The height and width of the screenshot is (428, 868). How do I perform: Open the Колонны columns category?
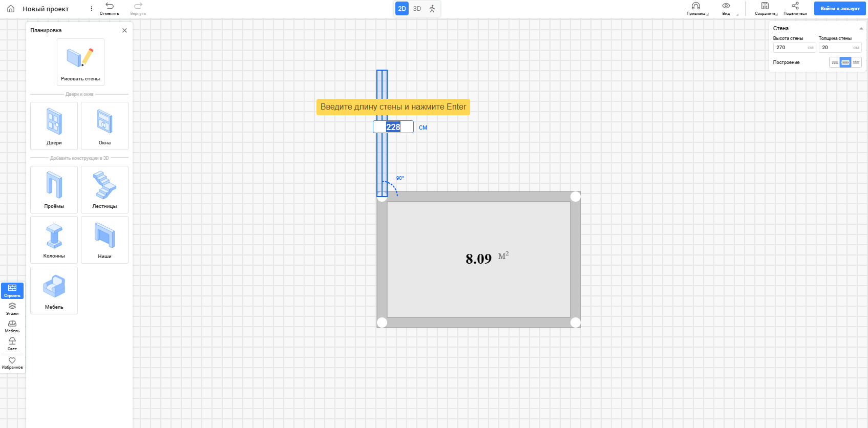click(x=54, y=240)
